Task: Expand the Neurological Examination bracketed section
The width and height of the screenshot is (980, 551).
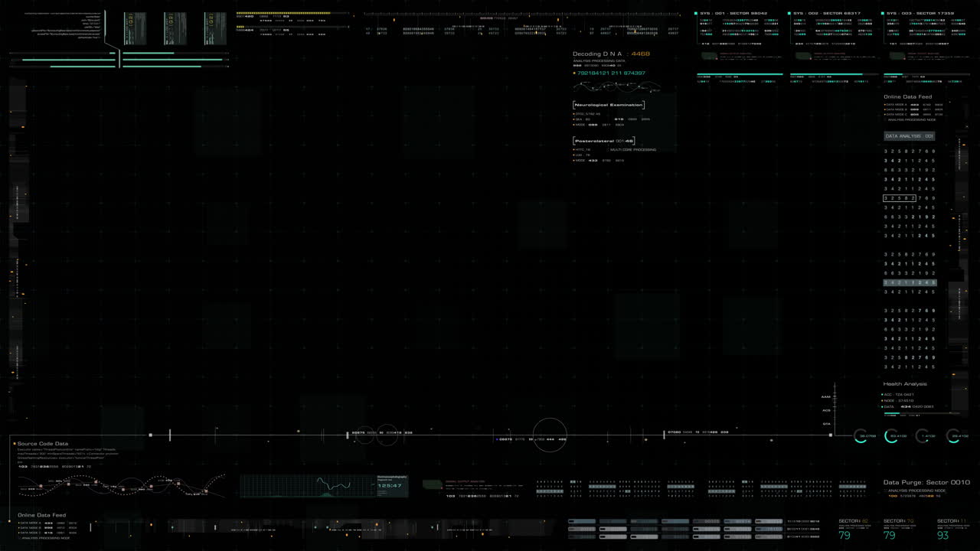Action: (x=609, y=105)
